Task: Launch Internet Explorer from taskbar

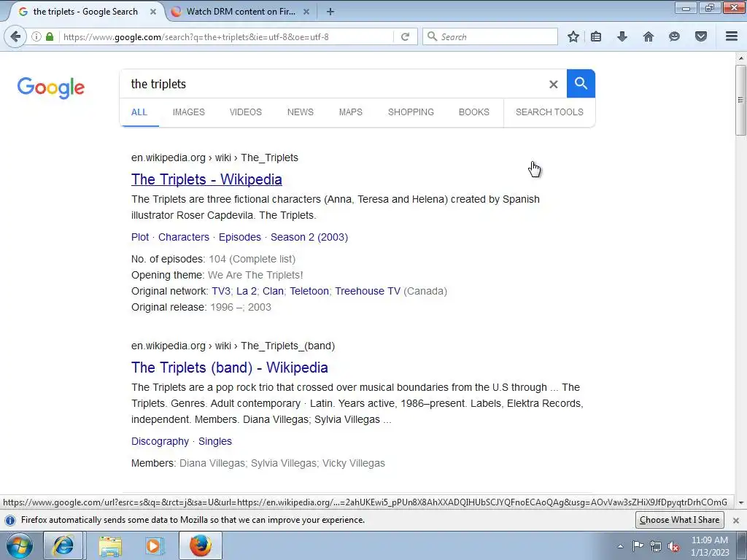Action: point(63,545)
